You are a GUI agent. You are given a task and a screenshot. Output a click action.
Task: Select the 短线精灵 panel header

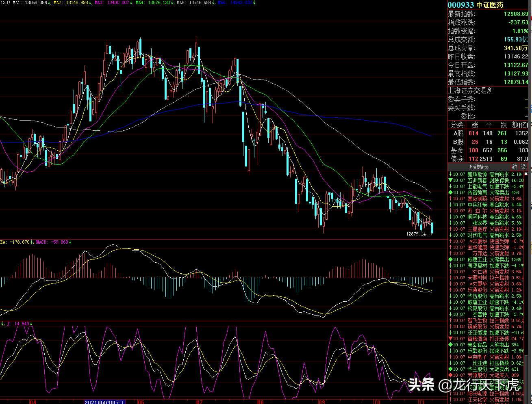coord(479,167)
